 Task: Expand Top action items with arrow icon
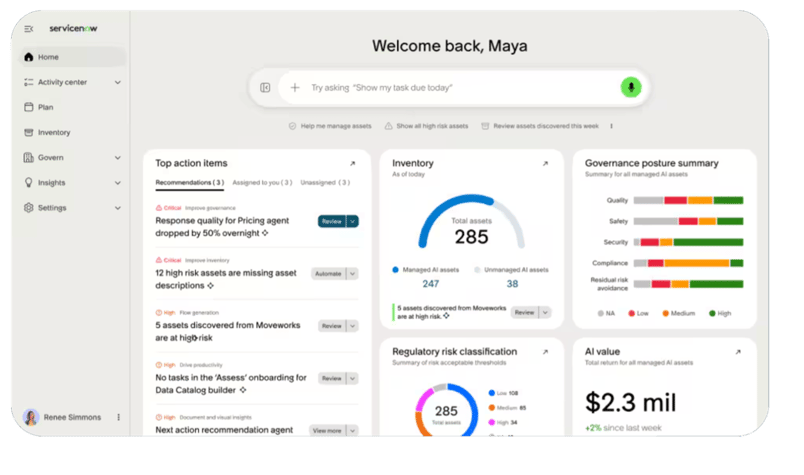pyautogui.click(x=352, y=164)
